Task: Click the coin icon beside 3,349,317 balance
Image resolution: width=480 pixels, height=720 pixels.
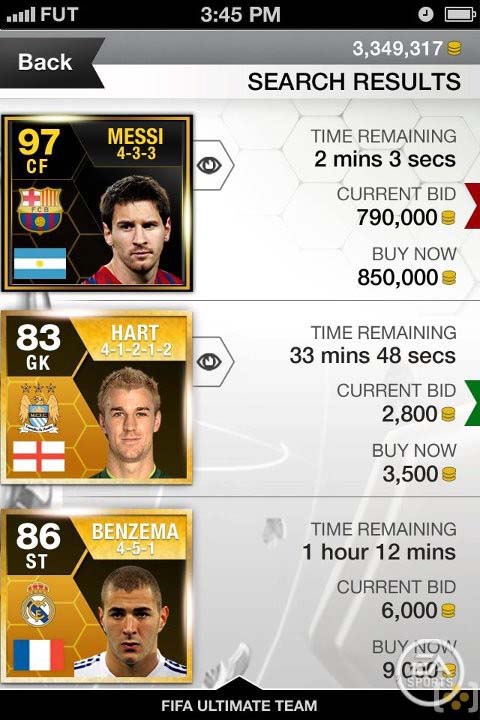Action: (454, 48)
